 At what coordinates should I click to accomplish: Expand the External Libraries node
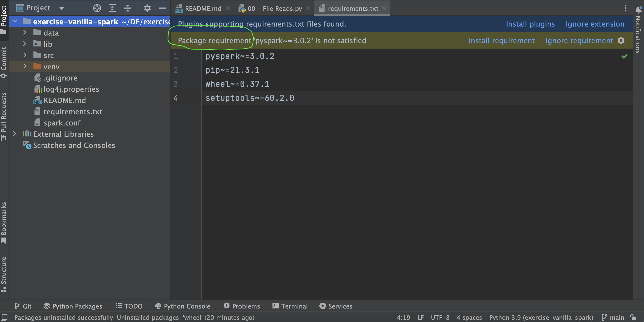click(x=15, y=134)
